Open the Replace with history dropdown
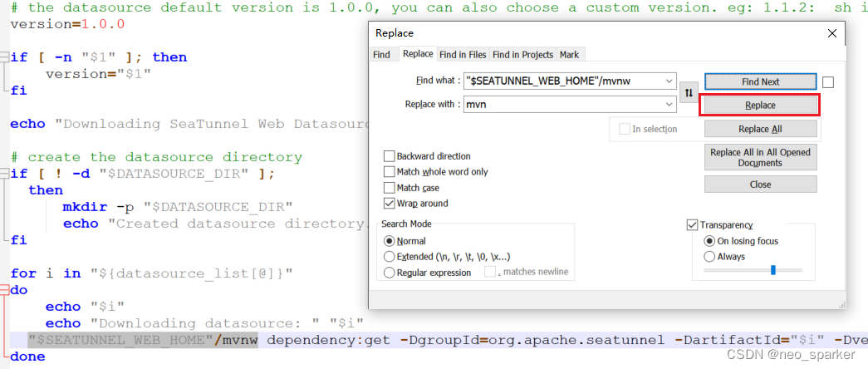868x369 pixels. tap(669, 104)
